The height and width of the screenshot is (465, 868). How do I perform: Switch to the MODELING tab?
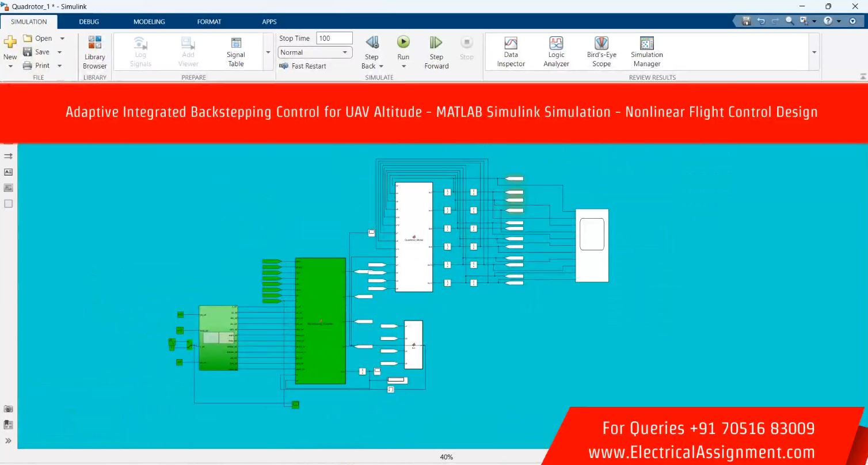click(x=149, y=22)
